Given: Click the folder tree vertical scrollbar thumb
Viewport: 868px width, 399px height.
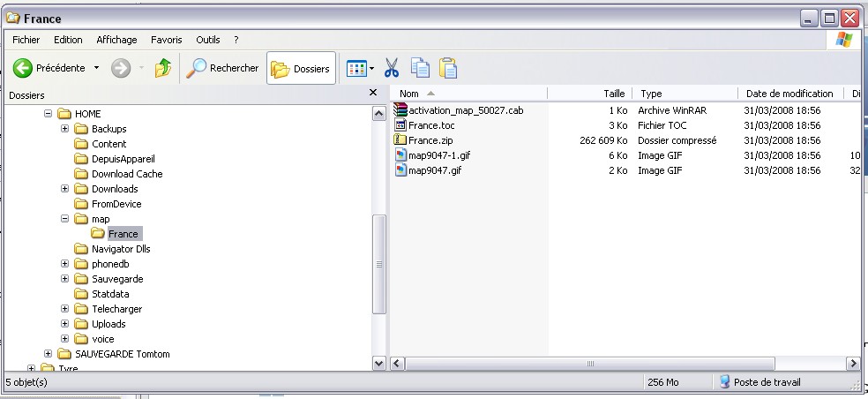Looking at the screenshot, I should pyautogui.click(x=378, y=264).
